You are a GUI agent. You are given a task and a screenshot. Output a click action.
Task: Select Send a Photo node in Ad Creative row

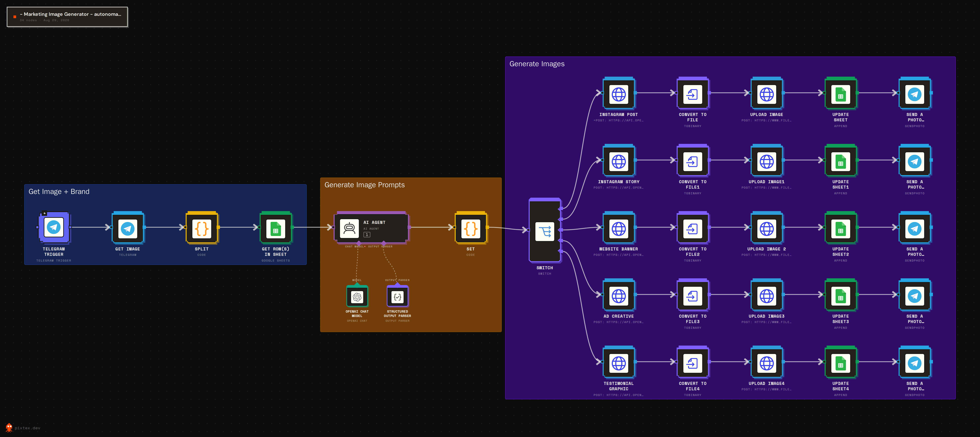915,295
